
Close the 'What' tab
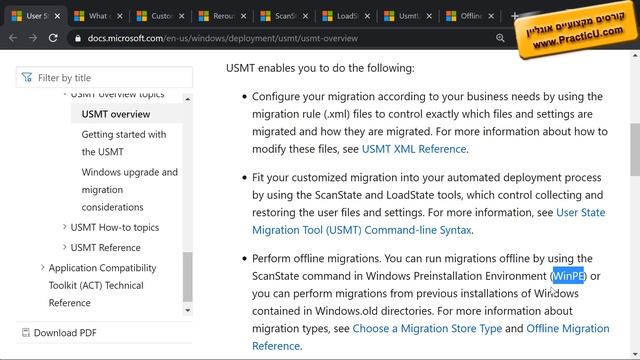(120, 16)
